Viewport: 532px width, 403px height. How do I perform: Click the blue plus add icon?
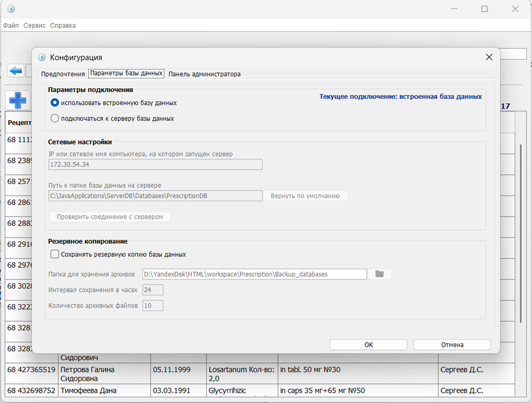pyautogui.click(x=18, y=100)
